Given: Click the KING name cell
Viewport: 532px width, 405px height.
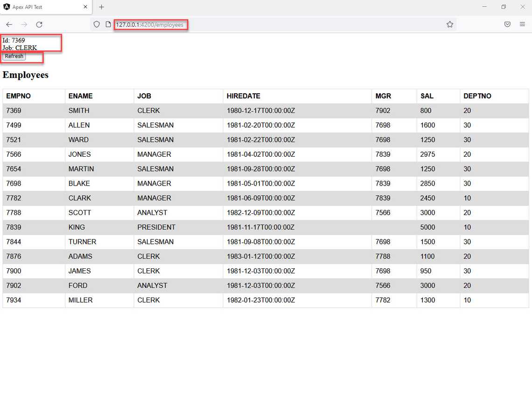Looking at the screenshot, I should point(77,227).
